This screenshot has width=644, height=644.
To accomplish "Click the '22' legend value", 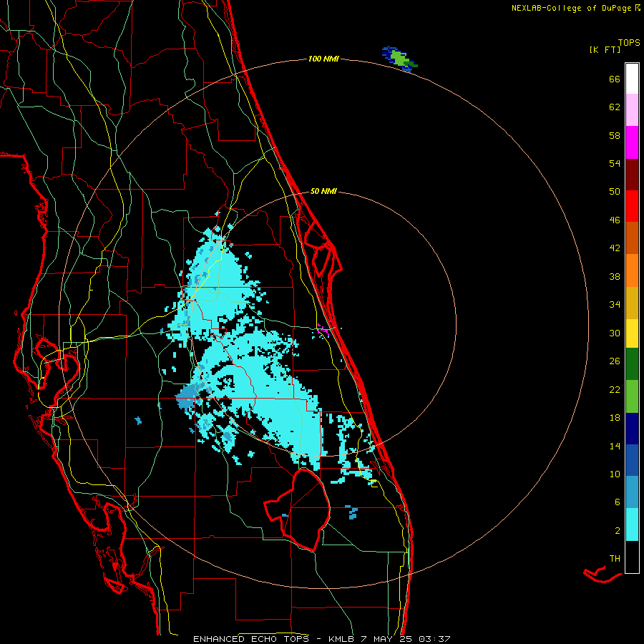I will [x=615, y=389].
